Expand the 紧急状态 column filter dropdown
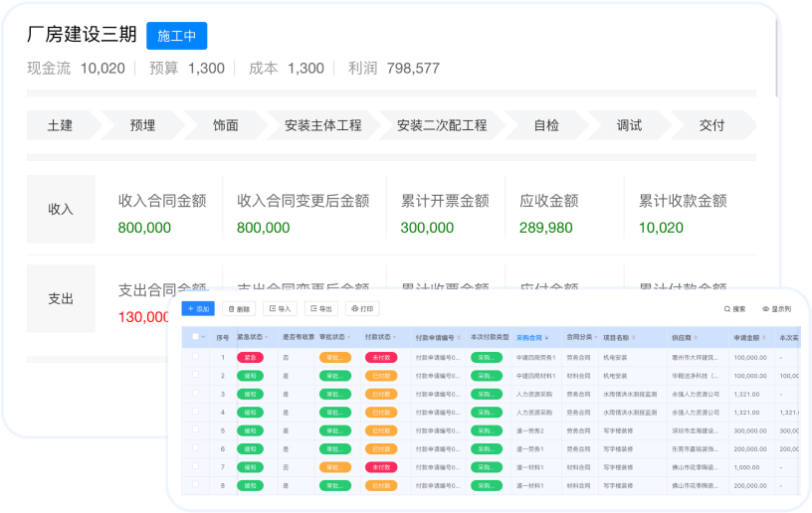812x513 pixels. tap(267, 338)
